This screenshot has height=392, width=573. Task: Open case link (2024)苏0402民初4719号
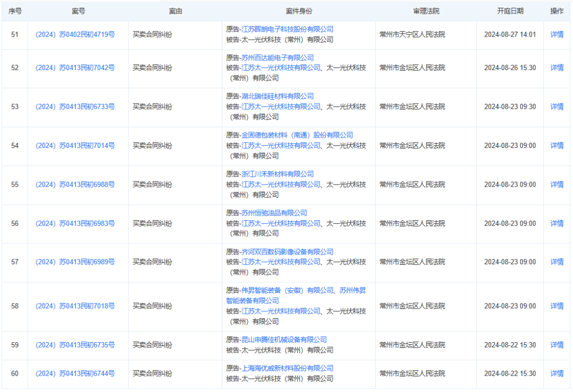[75, 34]
